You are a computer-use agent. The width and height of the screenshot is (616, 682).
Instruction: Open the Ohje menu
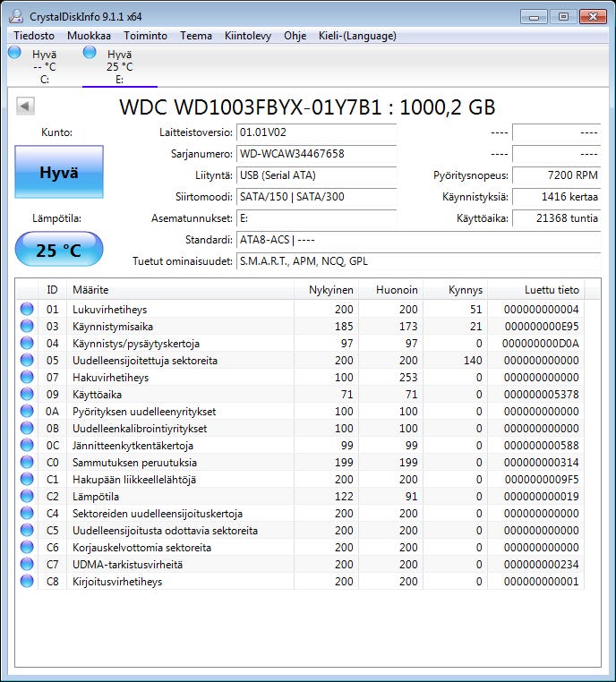295,36
